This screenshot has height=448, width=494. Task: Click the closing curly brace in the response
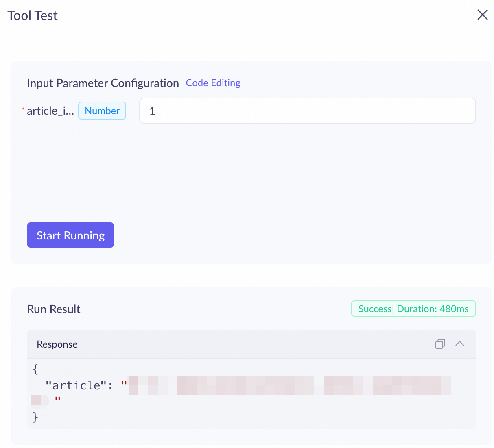[x=35, y=417]
